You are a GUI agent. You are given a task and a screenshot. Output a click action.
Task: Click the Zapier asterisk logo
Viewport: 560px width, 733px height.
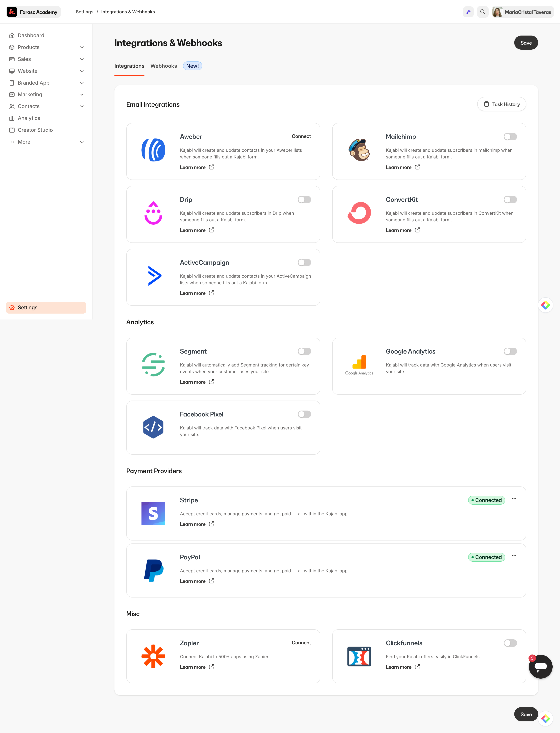click(x=153, y=656)
